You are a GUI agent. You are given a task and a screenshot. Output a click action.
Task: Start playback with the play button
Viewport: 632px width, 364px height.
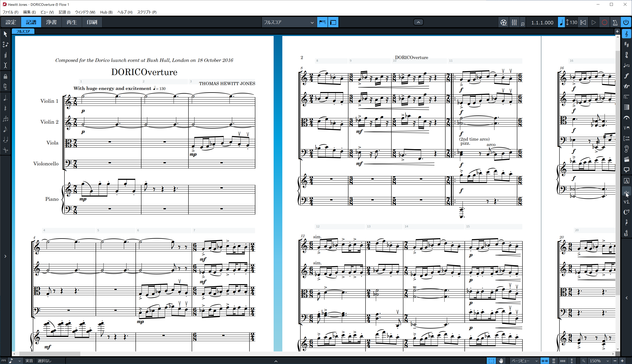coord(594,22)
